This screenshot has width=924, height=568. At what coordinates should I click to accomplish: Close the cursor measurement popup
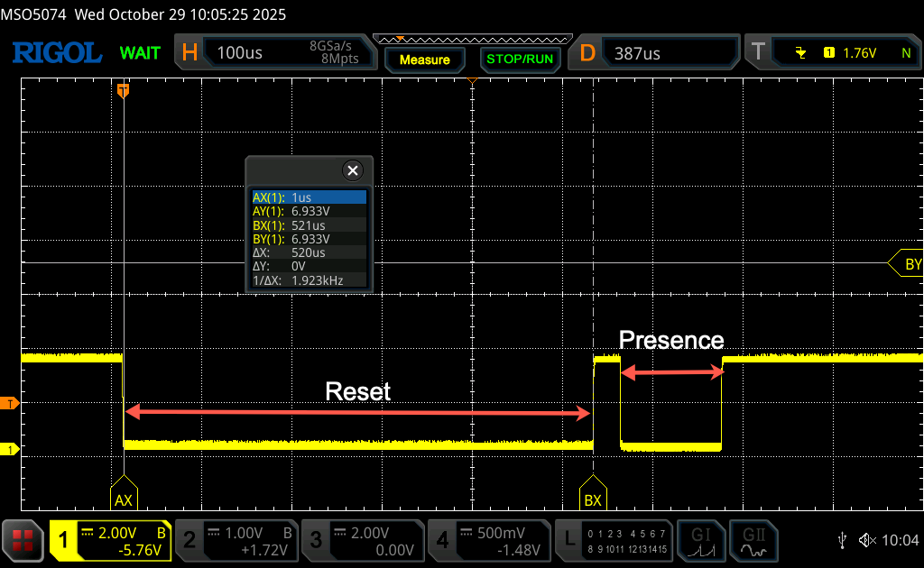[353, 170]
